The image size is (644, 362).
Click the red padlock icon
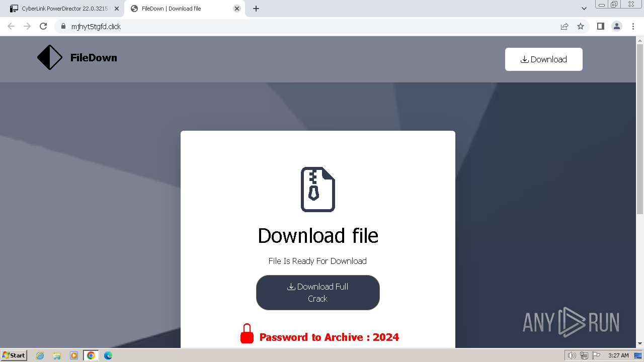pos(247,334)
